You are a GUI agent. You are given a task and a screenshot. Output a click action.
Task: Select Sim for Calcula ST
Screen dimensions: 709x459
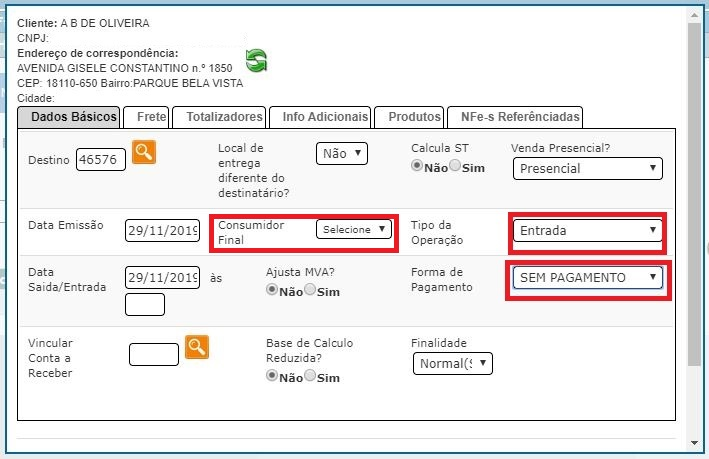(455, 166)
